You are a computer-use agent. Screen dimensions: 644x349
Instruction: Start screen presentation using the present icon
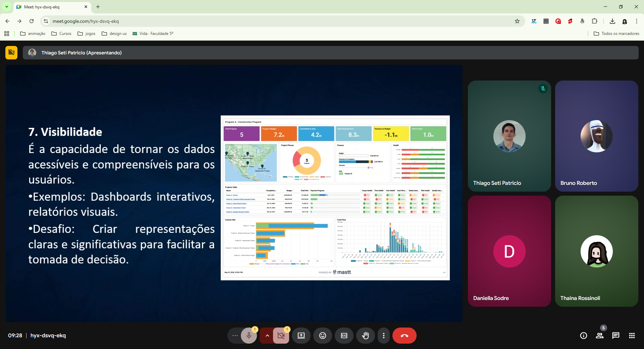pyautogui.click(x=301, y=336)
